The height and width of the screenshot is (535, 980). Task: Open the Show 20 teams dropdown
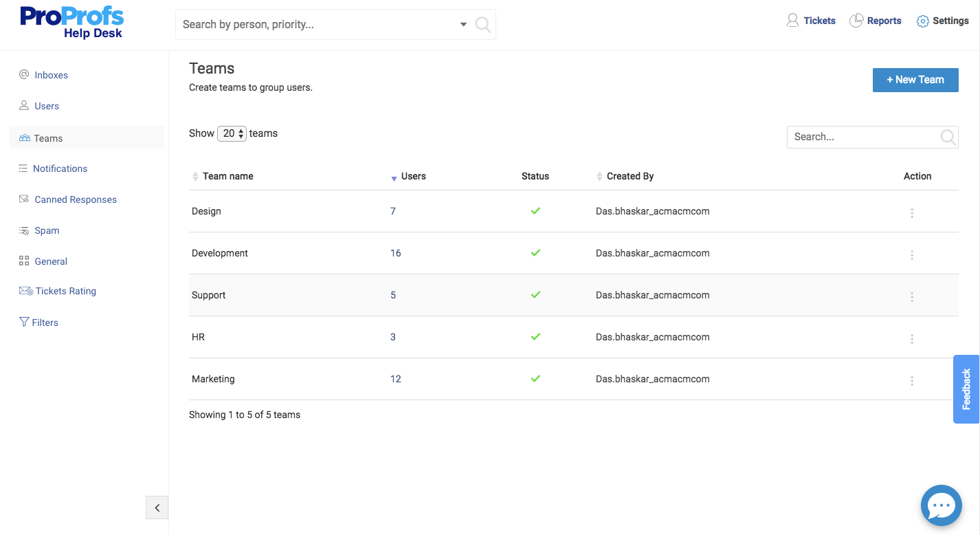coord(232,133)
